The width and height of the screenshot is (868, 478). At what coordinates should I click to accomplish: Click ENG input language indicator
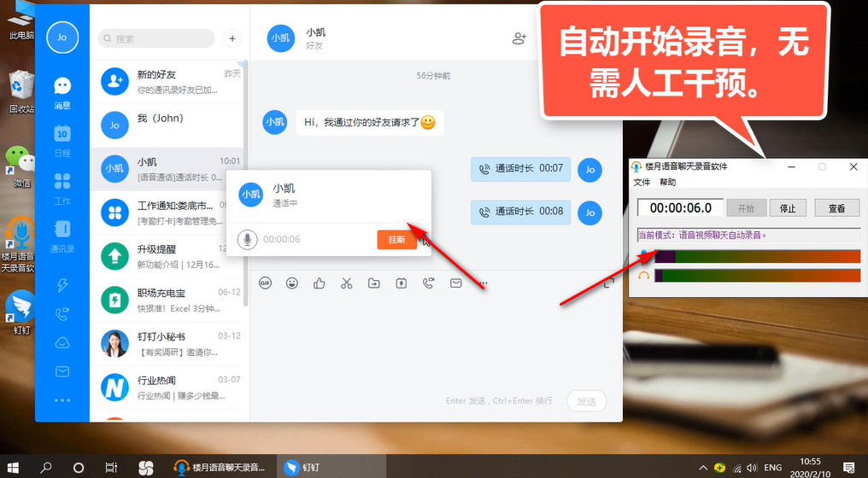pyautogui.click(x=773, y=468)
